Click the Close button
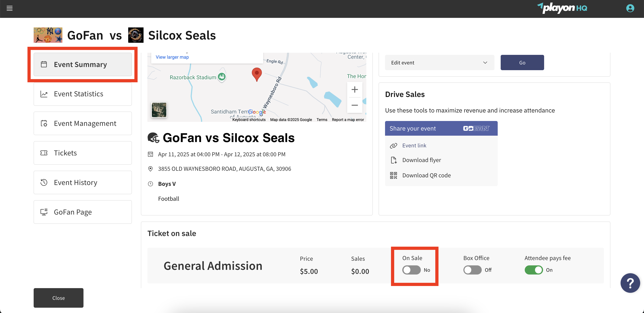 click(x=59, y=298)
